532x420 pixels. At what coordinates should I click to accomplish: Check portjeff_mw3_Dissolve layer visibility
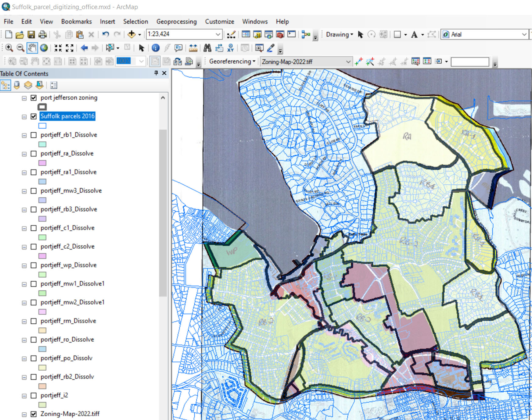[34, 191]
